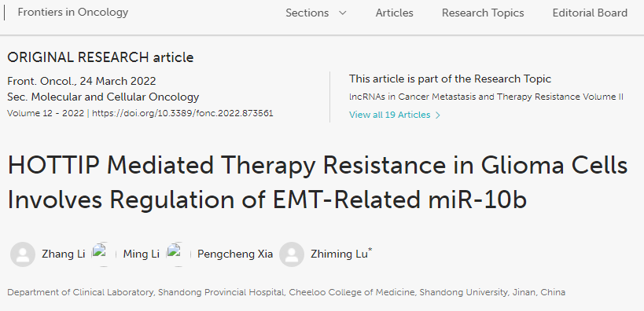The image size is (644, 311).
Task: Open the Research Topics page
Action: [483, 13]
